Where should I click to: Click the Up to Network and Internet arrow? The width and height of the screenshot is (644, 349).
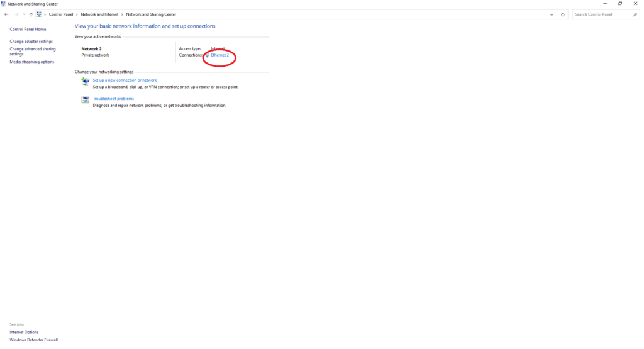(31, 14)
